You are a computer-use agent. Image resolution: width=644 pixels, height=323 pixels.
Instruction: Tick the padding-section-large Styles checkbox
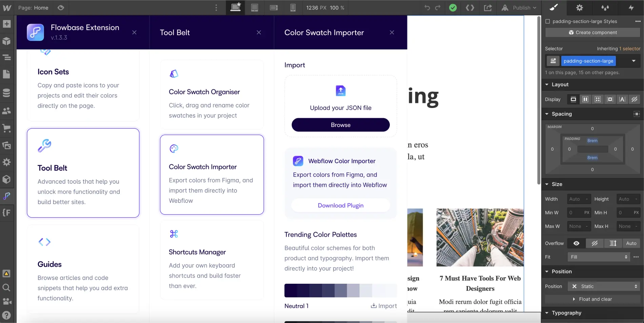547,21
